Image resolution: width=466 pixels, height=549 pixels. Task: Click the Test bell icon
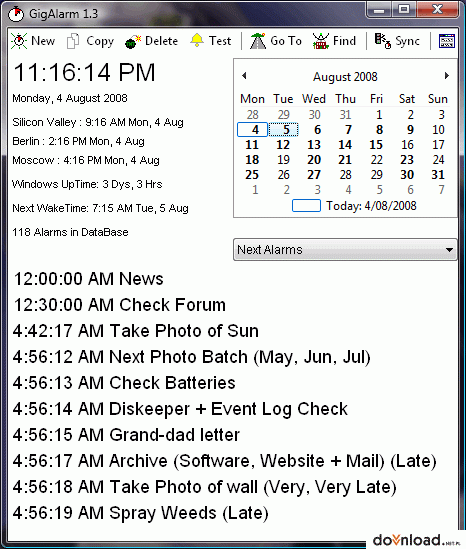pos(197,41)
